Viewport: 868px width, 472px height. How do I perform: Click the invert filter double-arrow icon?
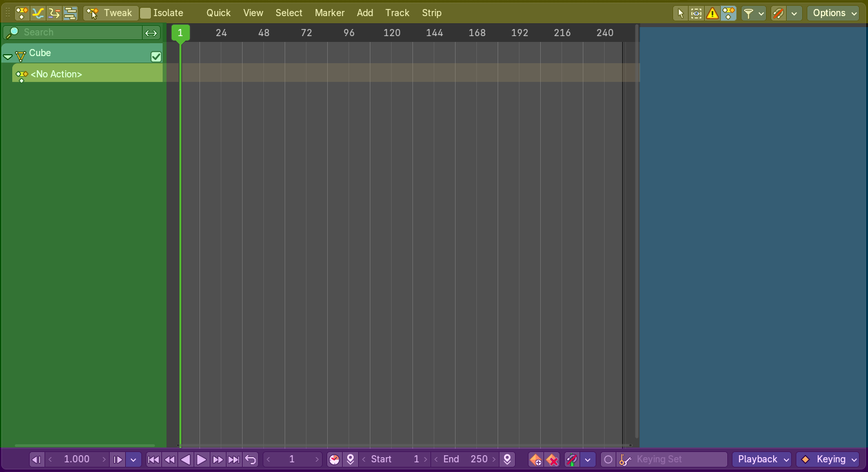click(x=151, y=32)
